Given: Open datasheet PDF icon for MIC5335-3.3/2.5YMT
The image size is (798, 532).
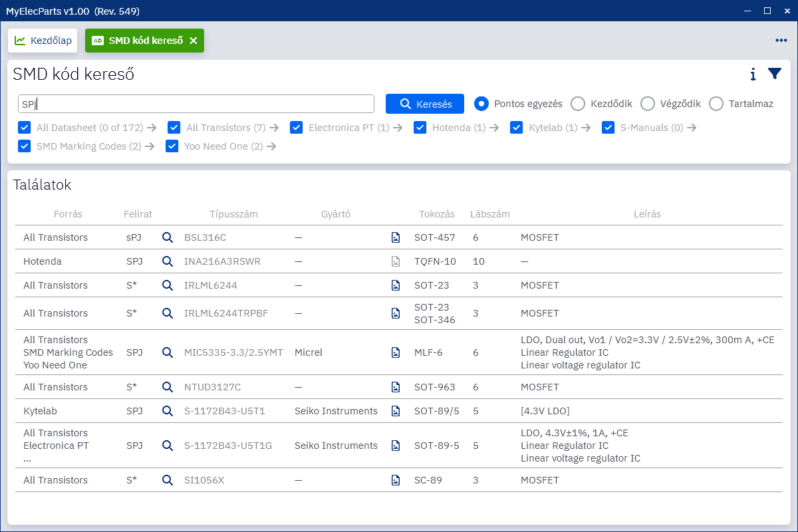Looking at the screenshot, I should pos(396,352).
